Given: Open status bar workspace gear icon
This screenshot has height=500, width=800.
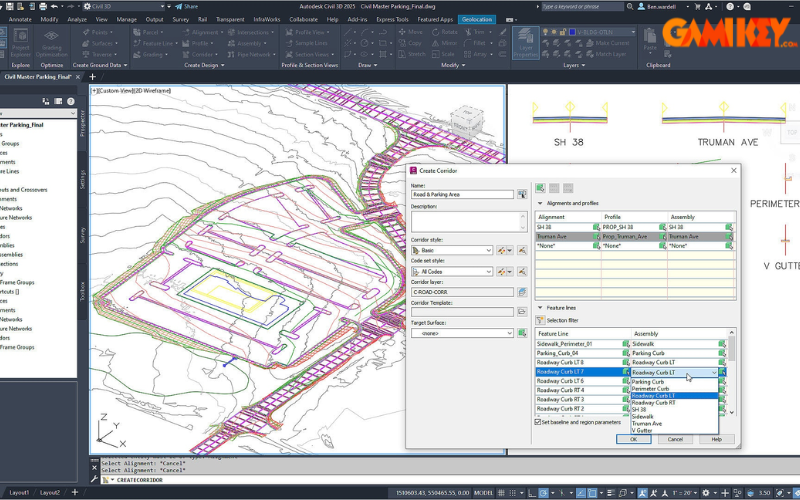Looking at the screenshot, I should click(706, 493).
